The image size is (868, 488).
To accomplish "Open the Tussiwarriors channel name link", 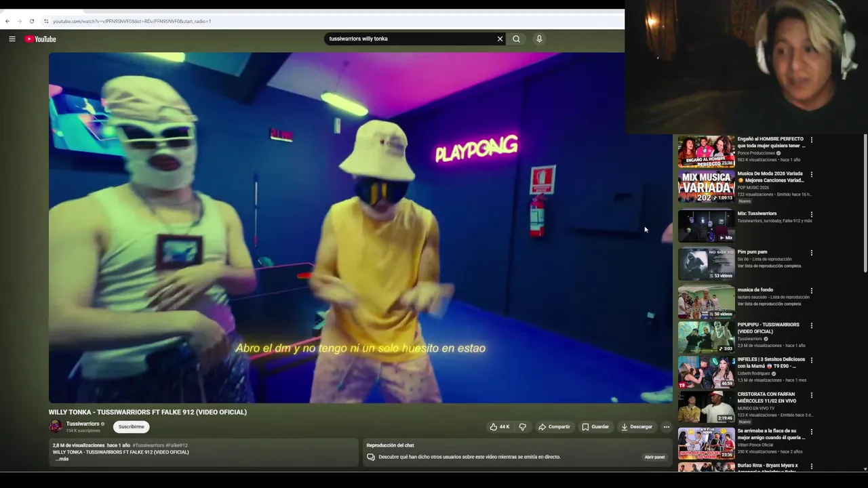I will (x=83, y=424).
